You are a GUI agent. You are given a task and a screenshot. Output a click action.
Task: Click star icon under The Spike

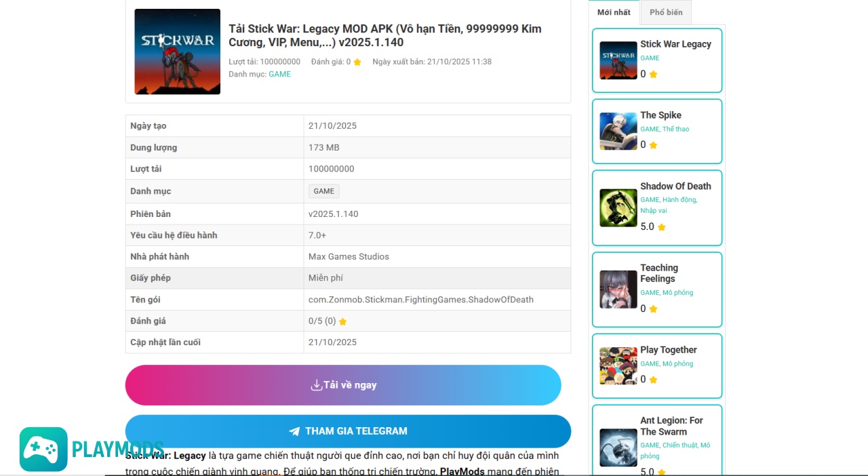[654, 145]
